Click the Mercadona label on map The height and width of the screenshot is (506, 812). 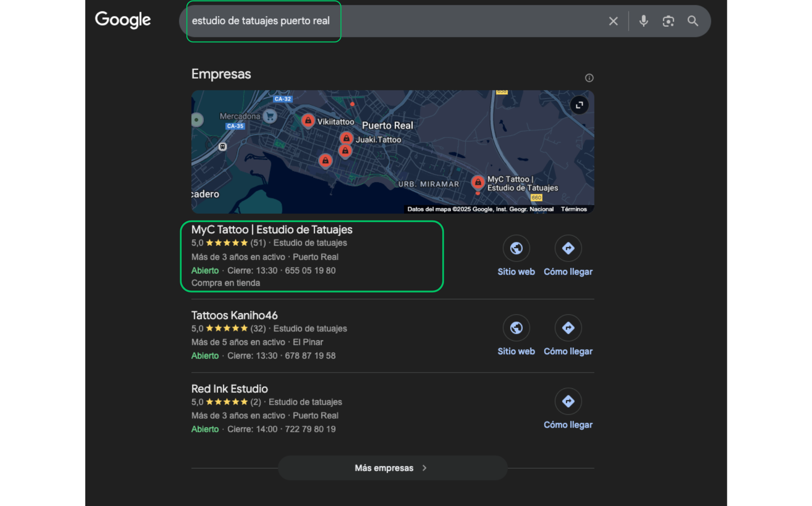click(240, 116)
